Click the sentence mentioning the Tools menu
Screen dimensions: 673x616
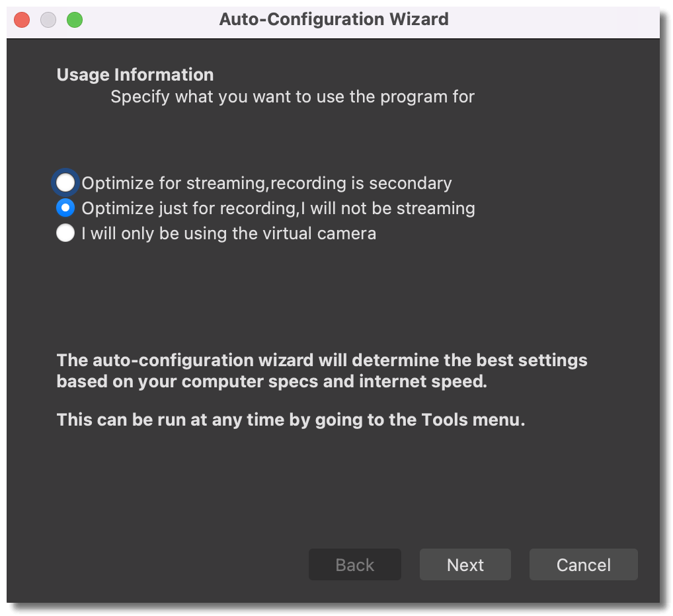(291, 420)
